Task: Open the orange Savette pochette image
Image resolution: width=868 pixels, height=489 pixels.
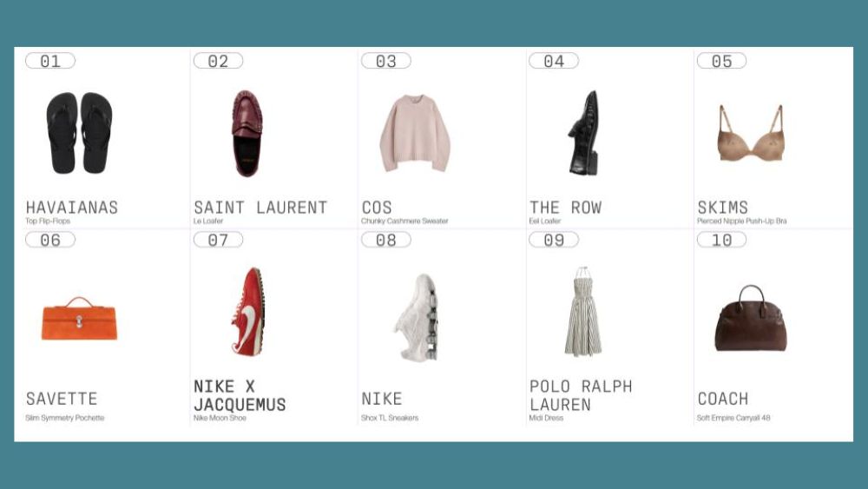Action: pos(79,319)
